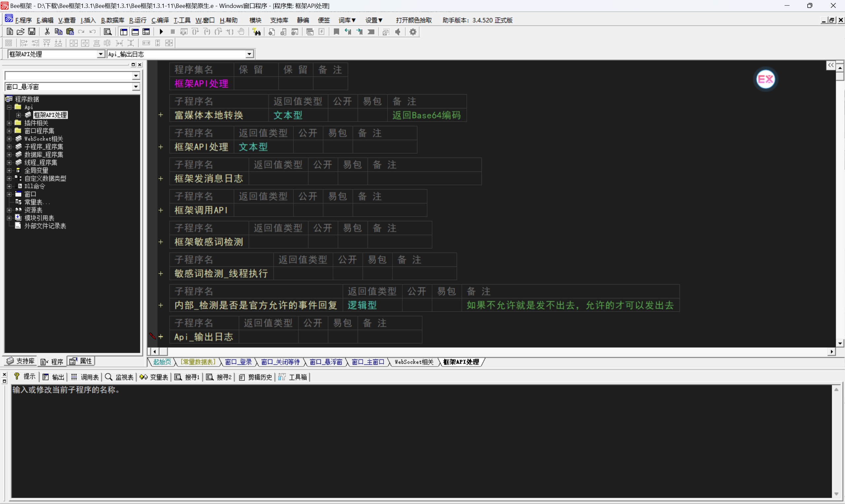Viewport: 845px width, 504px height.
Task: Switch to the 窗口_主窗口 tab
Action: click(368, 362)
